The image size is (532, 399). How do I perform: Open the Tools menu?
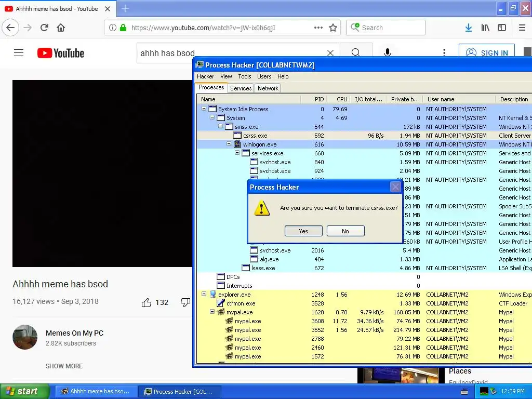pyautogui.click(x=244, y=76)
